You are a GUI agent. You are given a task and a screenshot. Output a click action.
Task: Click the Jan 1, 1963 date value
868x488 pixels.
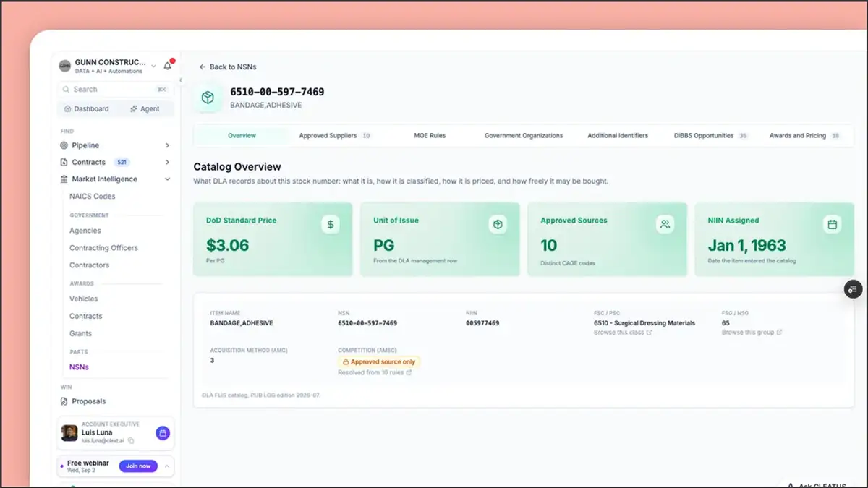pyautogui.click(x=746, y=246)
